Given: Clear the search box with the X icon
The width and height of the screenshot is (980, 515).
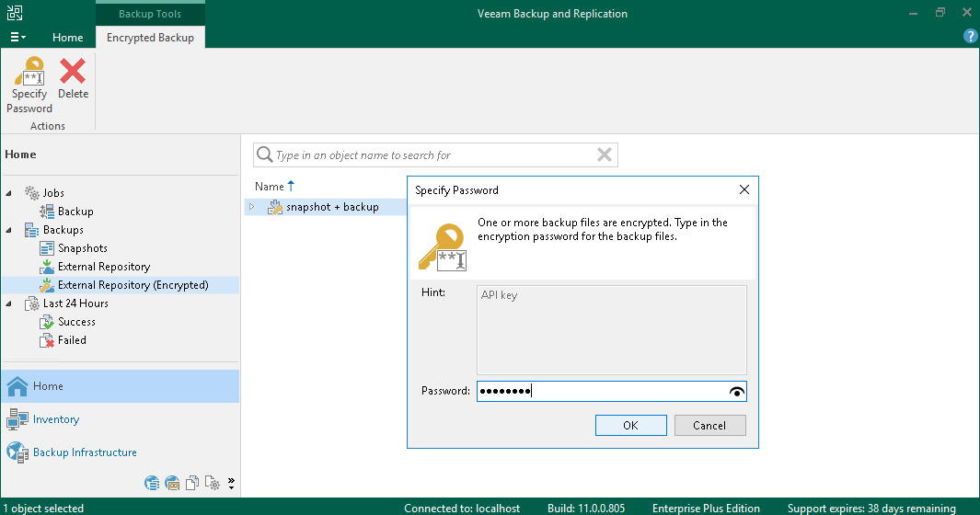Looking at the screenshot, I should (605, 155).
